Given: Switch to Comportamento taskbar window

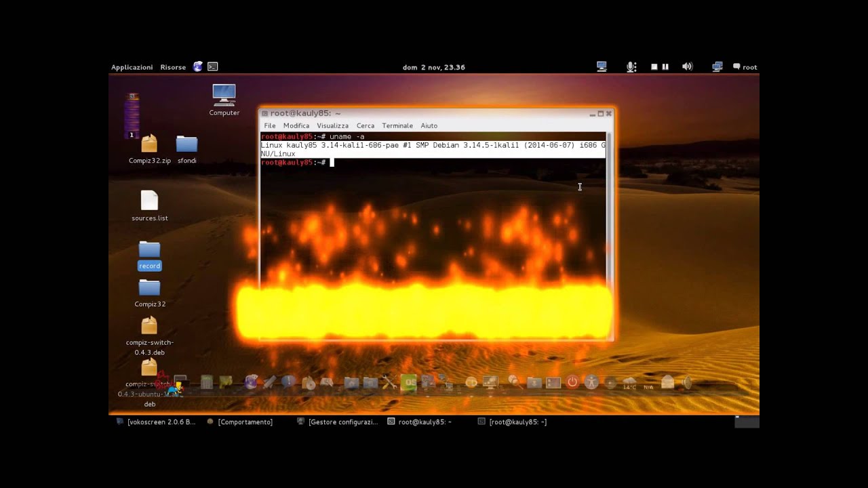Looking at the screenshot, I should [x=240, y=422].
